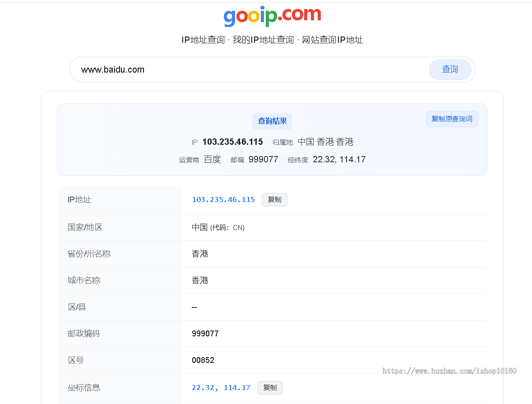This screenshot has height=404, width=532.
Task: Click the 省份/州名称 row label
Action: 89,253
